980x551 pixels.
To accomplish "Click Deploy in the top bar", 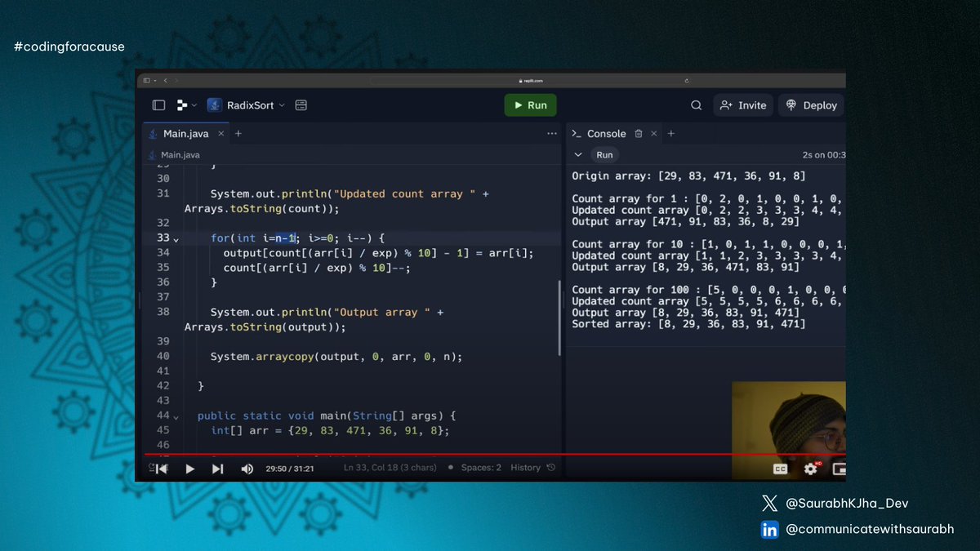I will pos(810,105).
